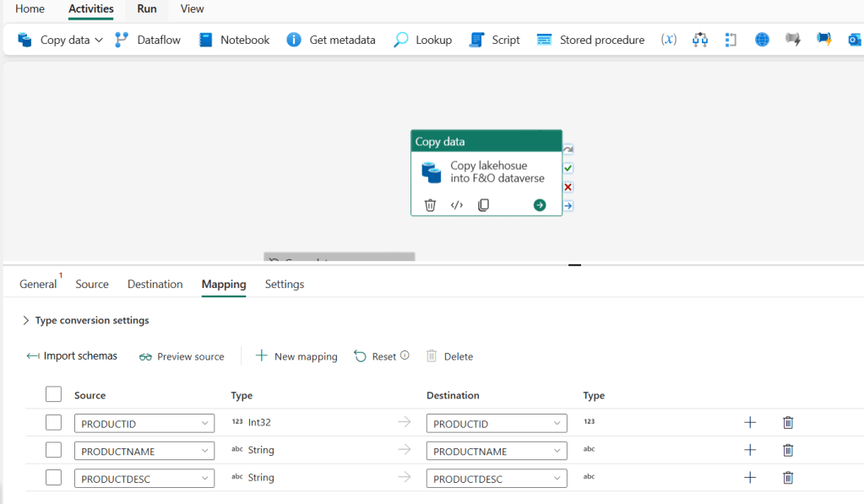Click Import schemas
Screen dimensions: 864x504
[72, 356]
